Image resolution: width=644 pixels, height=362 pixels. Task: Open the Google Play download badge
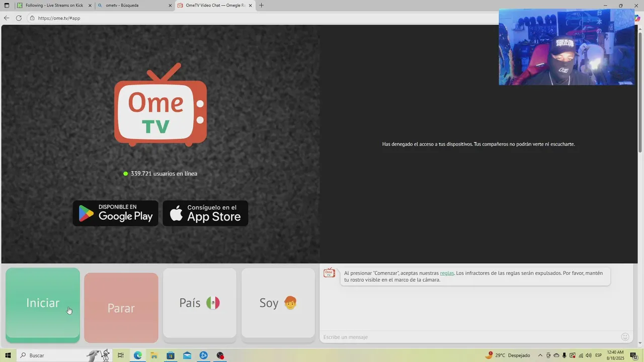(116, 213)
